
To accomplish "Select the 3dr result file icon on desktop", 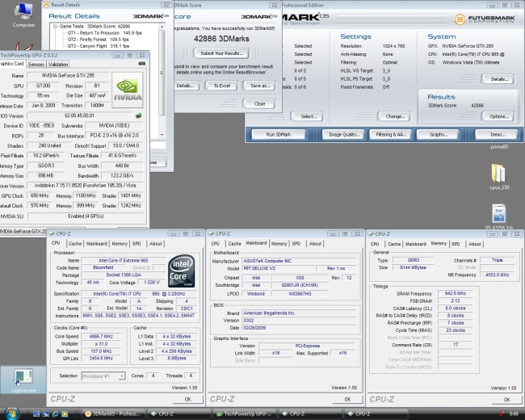I will click(x=499, y=213).
